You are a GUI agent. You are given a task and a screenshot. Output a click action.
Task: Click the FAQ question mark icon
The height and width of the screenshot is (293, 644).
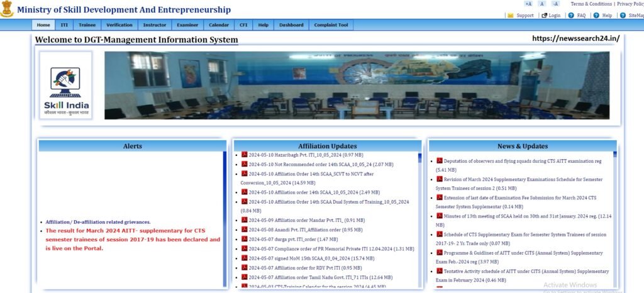571,15
